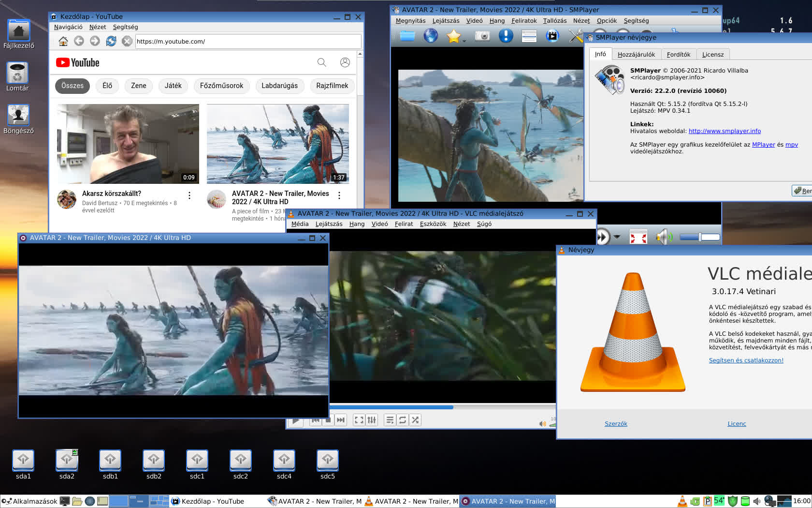Image resolution: width=812 pixels, height=508 pixels.
Task: Expand the SMPlayer forward-button dropdown arrow
Action: click(x=616, y=237)
